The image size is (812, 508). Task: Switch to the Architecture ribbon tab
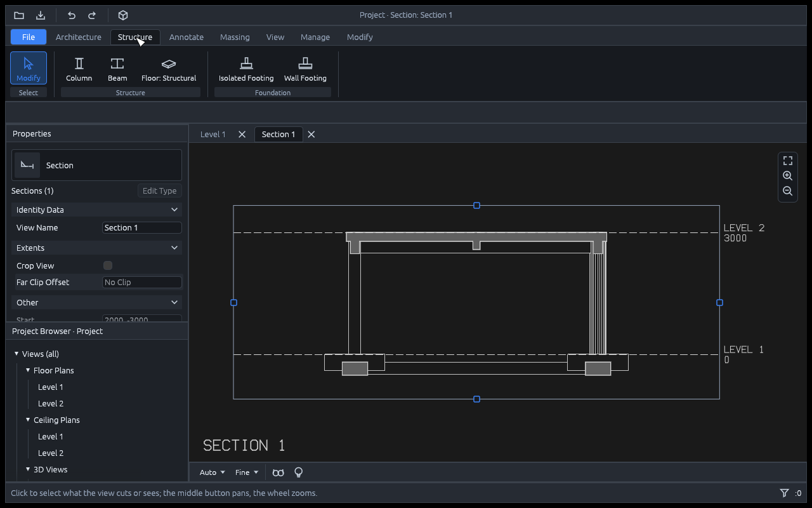click(x=79, y=37)
